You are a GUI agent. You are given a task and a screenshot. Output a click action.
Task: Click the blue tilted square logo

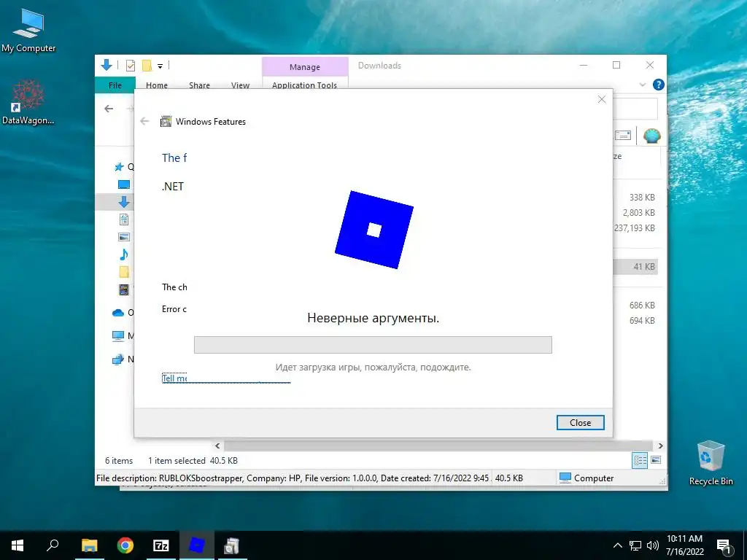(374, 230)
